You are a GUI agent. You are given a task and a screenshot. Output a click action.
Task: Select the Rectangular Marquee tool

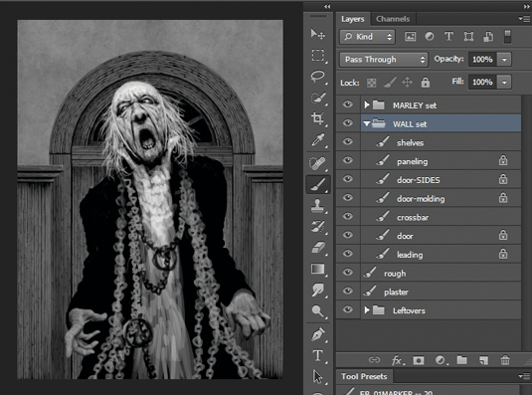[317, 55]
